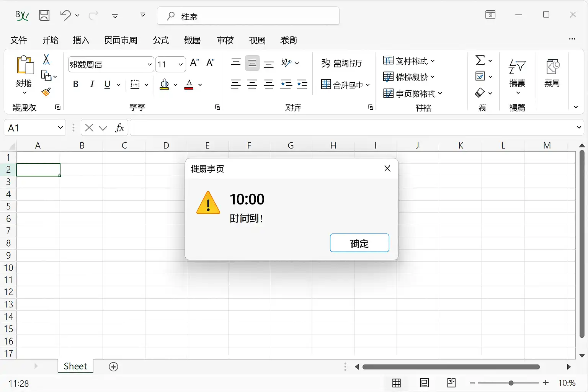Click the Format Painter brush icon
Image resolution: width=588 pixels, height=392 pixels.
click(46, 92)
